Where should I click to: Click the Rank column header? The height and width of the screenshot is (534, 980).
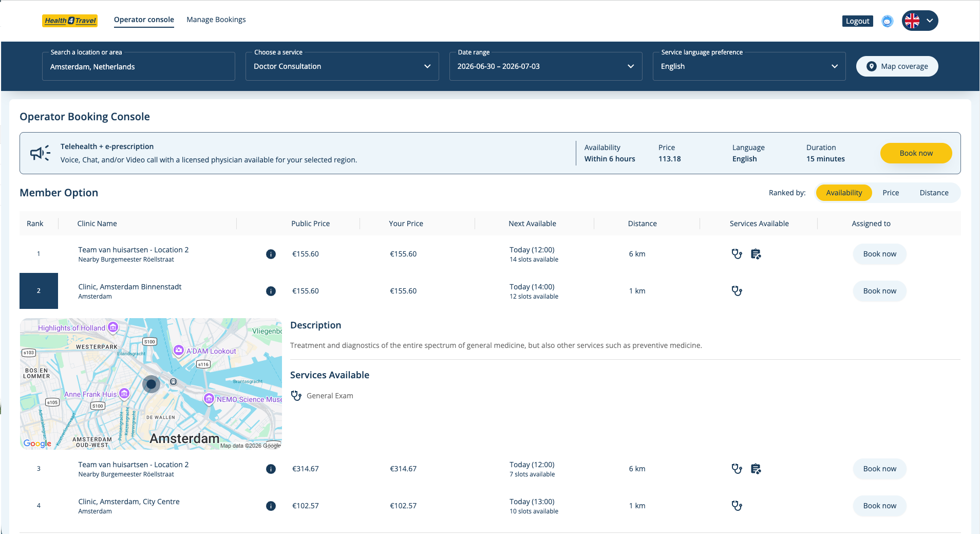[x=35, y=224]
